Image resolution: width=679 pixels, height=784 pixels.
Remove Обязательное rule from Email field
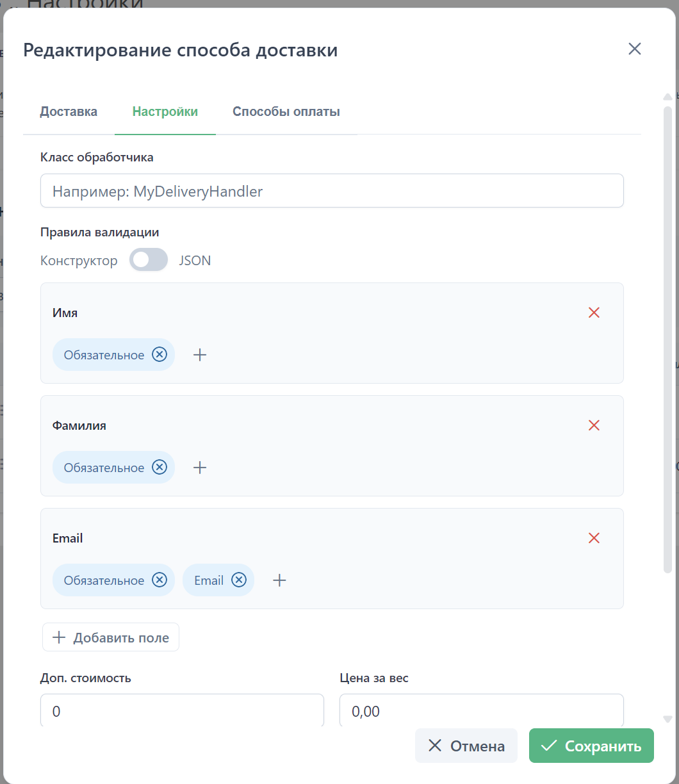click(x=160, y=580)
